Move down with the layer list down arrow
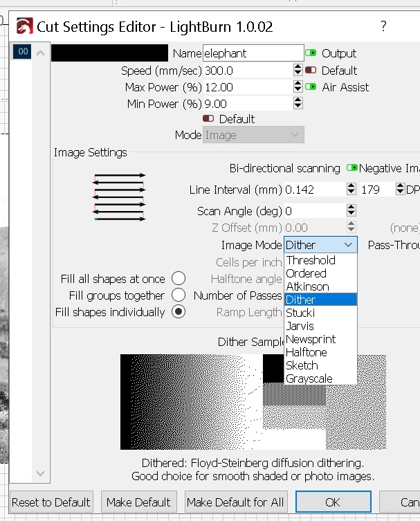 coord(41,473)
